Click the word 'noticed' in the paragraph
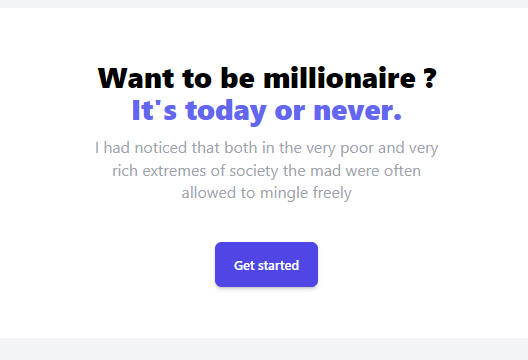This screenshot has width=528, height=360. (161, 148)
